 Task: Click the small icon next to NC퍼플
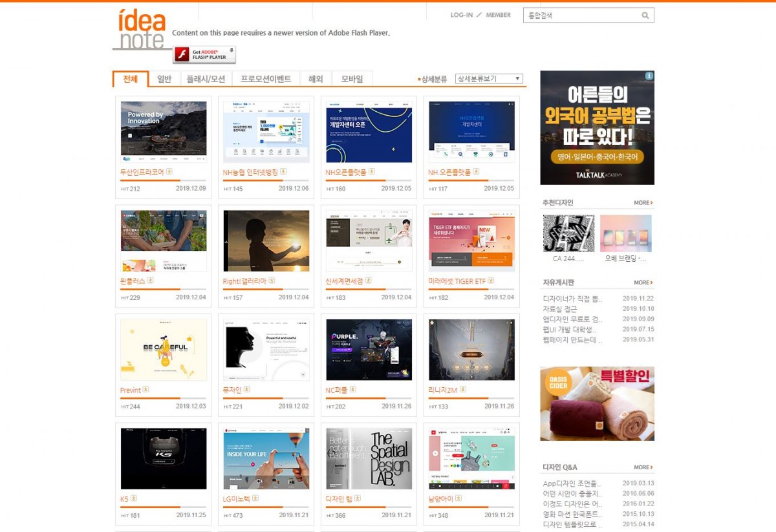click(x=353, y=390)
